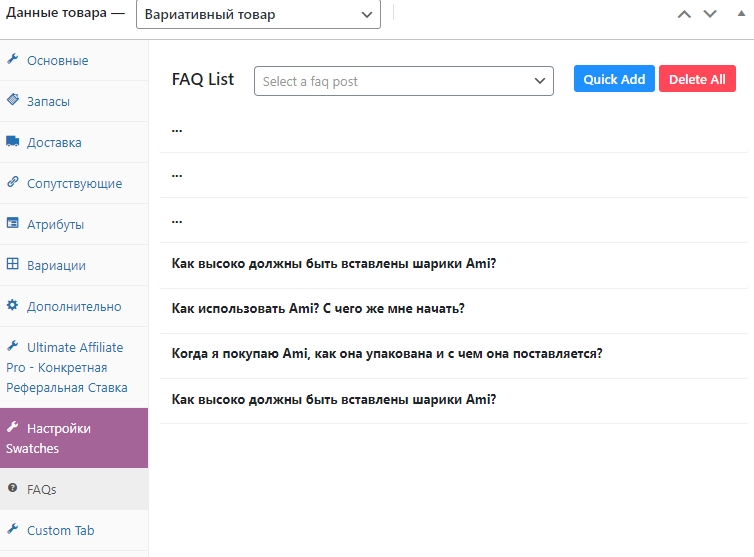Click the truck icon beside Доставка

13,141
